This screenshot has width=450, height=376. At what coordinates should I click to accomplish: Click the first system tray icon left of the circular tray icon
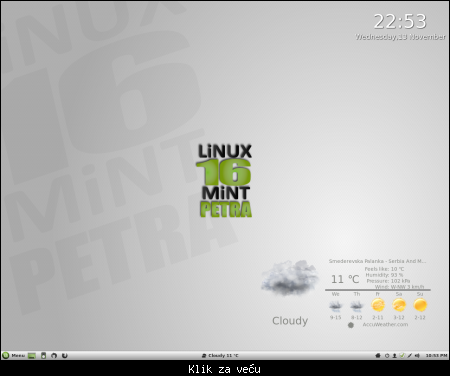point(378,356)
